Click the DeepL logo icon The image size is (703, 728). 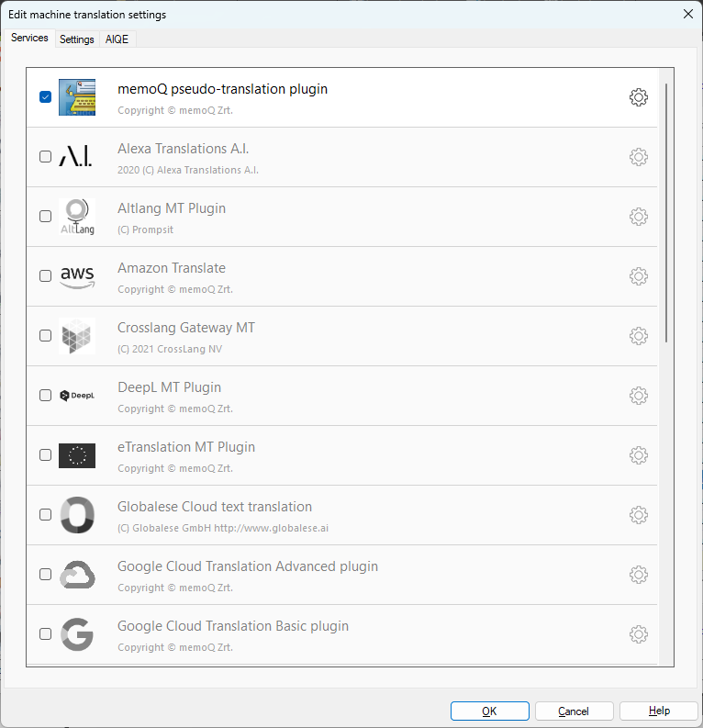pos(77,396)
